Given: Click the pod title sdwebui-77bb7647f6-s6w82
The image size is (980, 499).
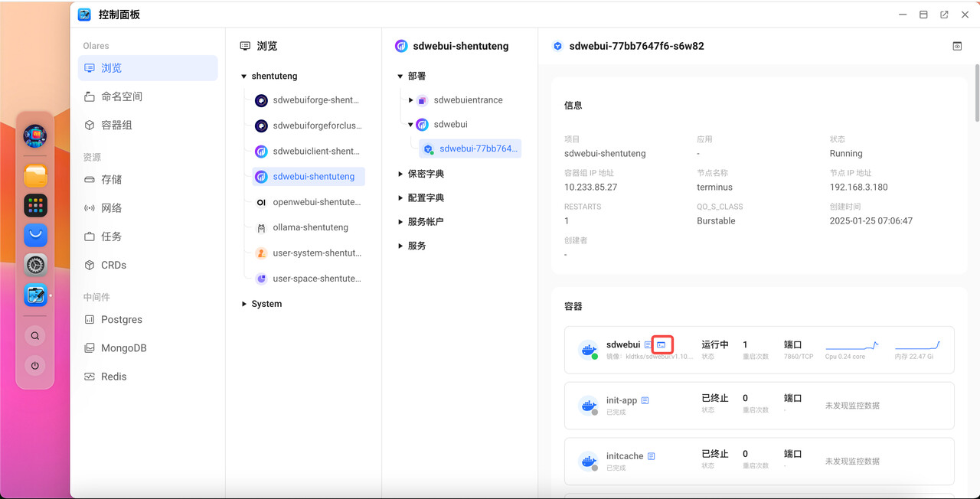Looking at the screenshot, I should 636,46.
